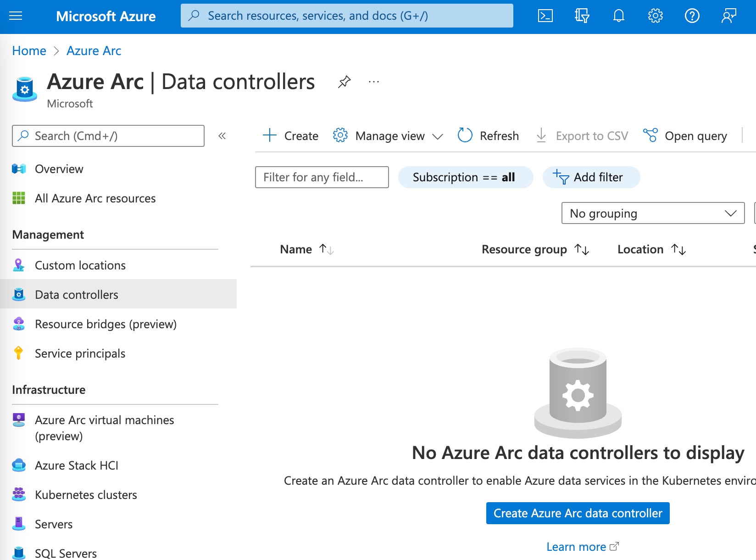Click the Azure Arc data controller icon beside the title

25,90
